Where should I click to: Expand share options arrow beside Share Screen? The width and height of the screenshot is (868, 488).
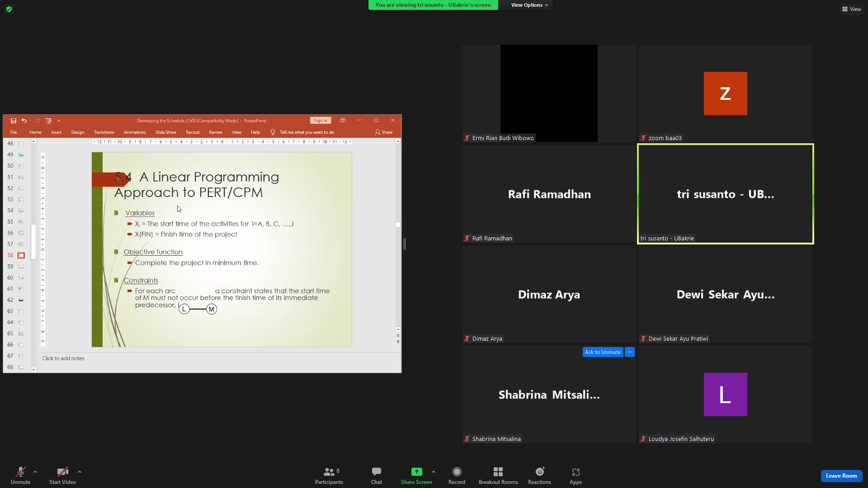434,472
